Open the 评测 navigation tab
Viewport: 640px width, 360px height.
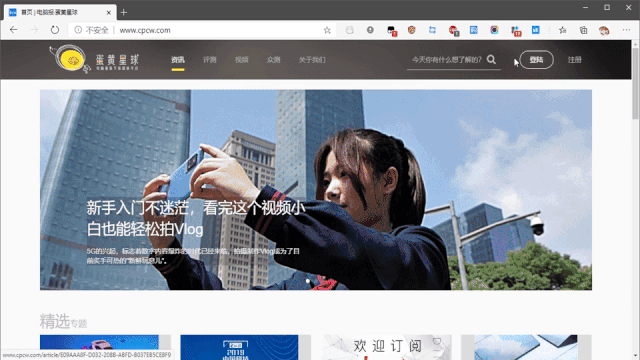point(209,60)
